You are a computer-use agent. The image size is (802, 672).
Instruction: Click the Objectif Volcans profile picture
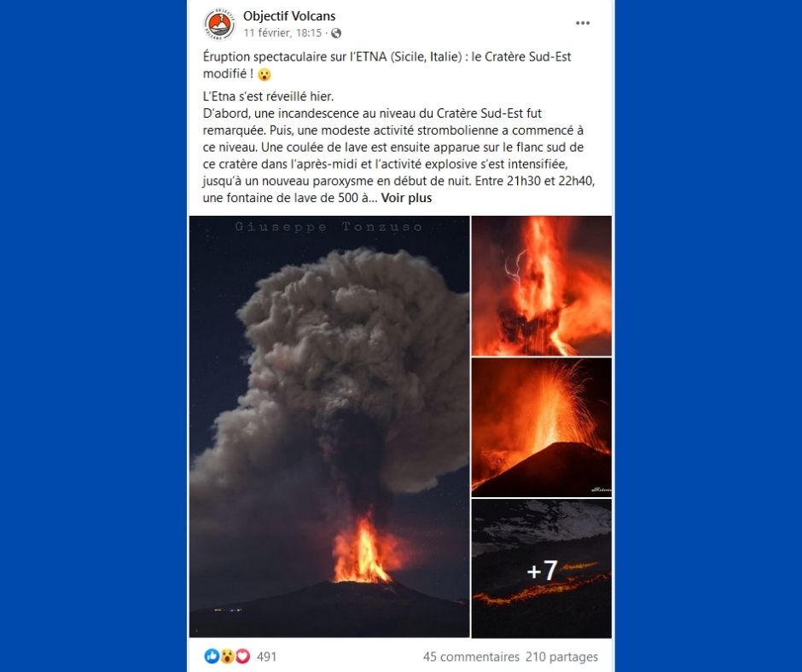tap(219, 24)
